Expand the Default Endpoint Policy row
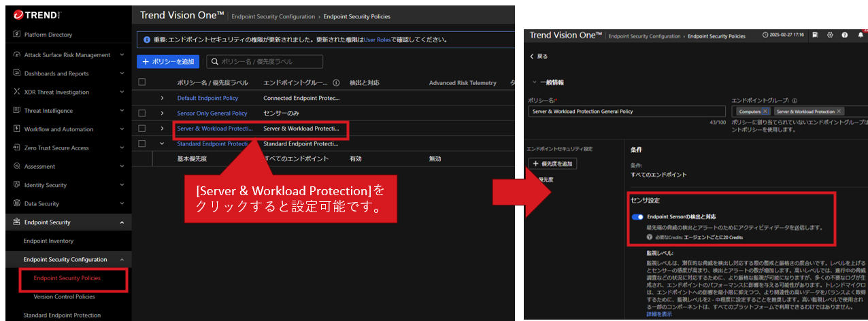 [x=162, y=98]
